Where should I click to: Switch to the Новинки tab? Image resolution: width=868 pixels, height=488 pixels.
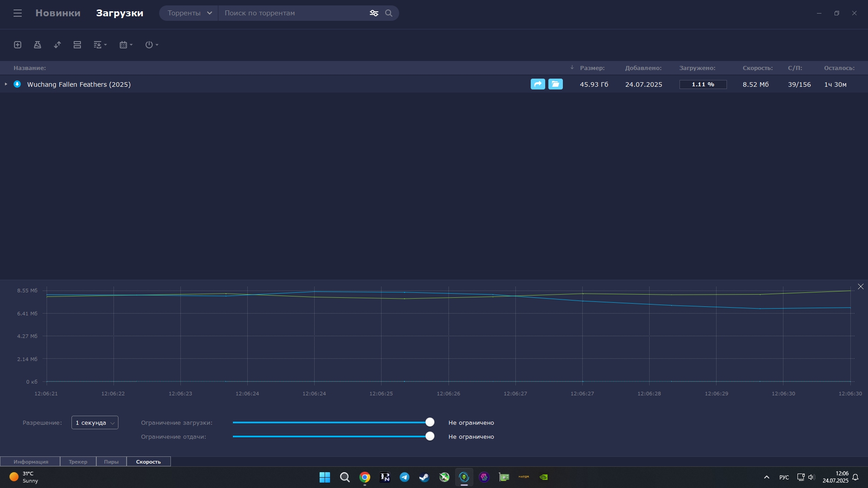[58, 13]
